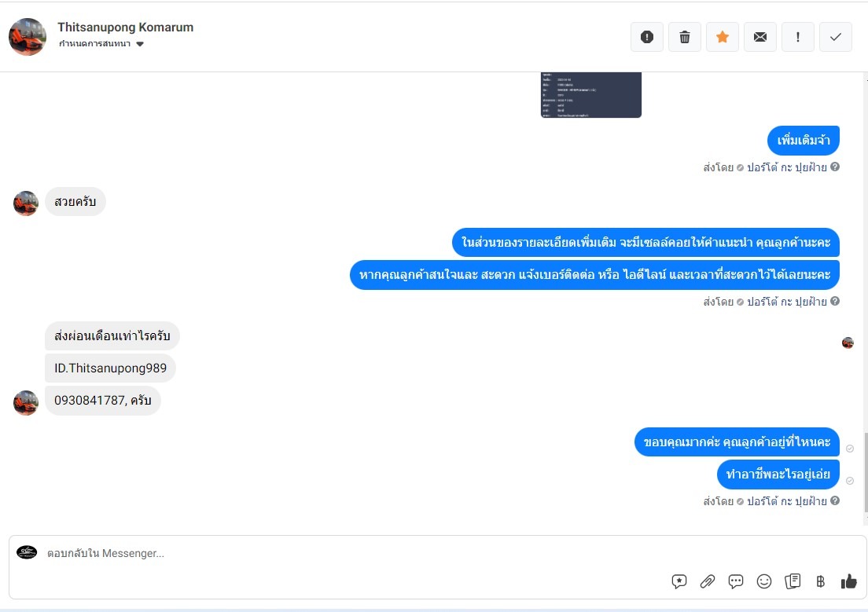This screenshot has width=868, height=612.
Task: Attach a file with paperclip icon
Action: click(708, 581)
